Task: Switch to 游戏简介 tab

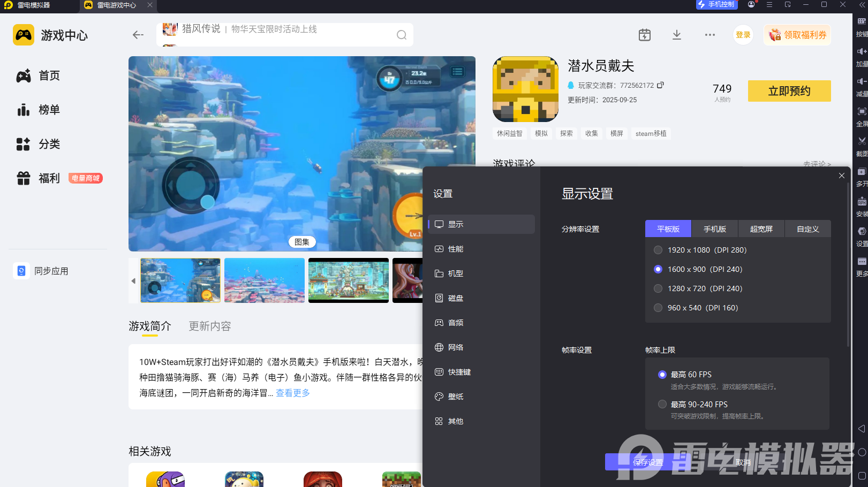Action: point(150,326)
